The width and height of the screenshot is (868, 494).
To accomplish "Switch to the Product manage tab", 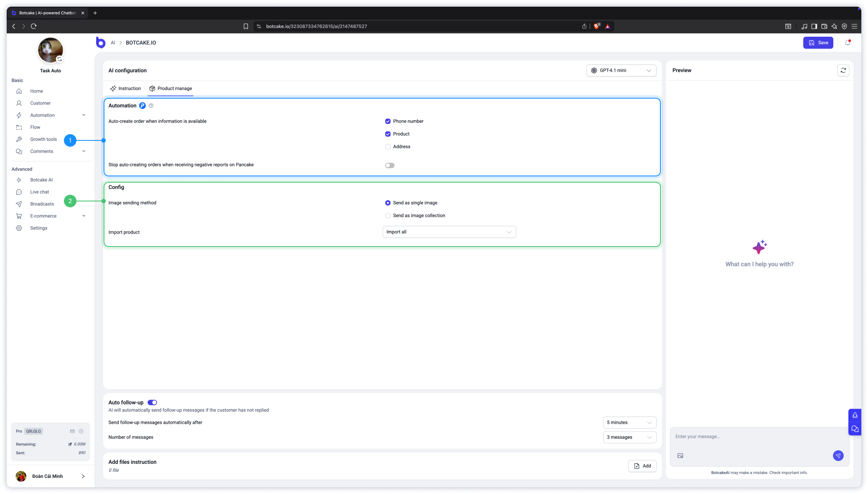I will [170, 89].
